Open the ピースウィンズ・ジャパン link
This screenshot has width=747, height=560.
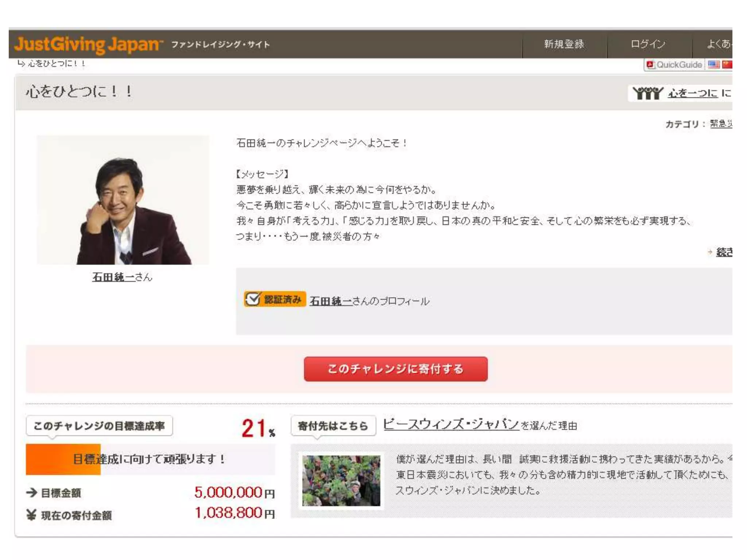click(451, 424)
